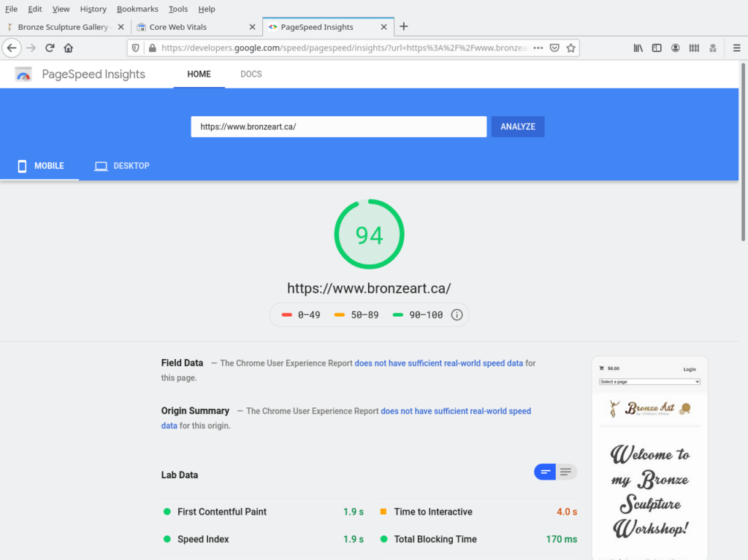
Task: Switch to the DESKTOP results tab
Action: pyautogui.click(x=122, y=166)
